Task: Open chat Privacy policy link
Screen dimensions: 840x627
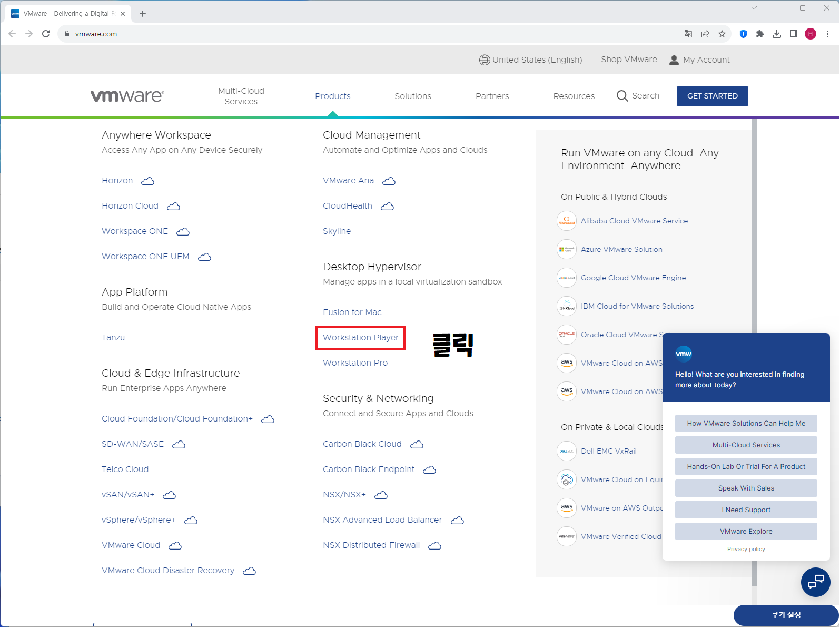Action: 746,549
